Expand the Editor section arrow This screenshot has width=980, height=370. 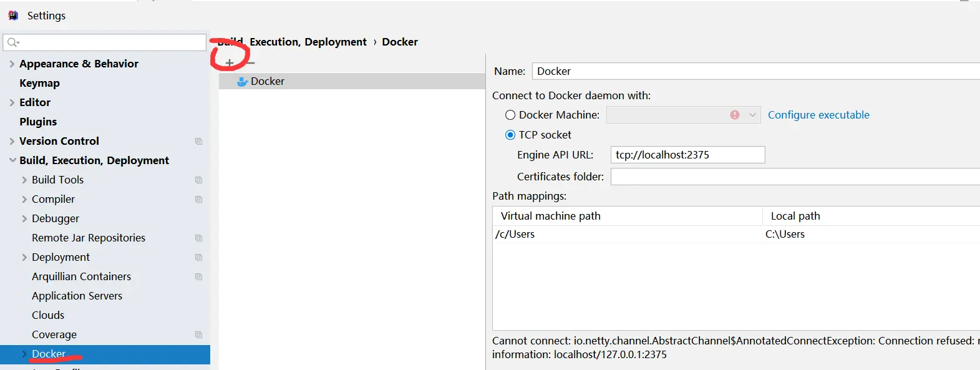[x=12, y=102]
